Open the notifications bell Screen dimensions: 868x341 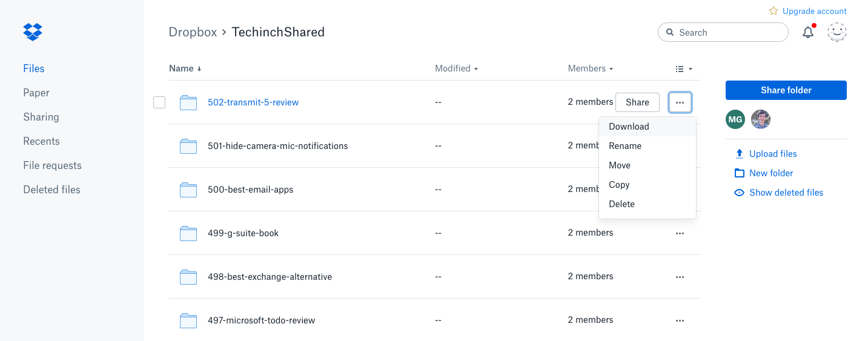(808, 32)
